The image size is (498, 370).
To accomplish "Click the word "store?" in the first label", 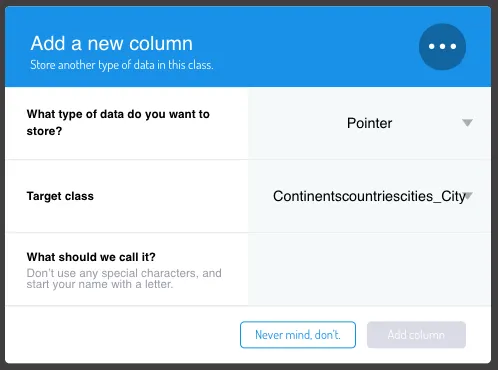I will [44, 131].
